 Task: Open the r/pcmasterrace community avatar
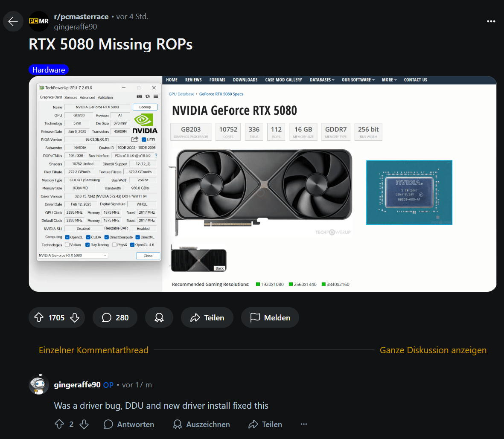click(x=39, y=21)
